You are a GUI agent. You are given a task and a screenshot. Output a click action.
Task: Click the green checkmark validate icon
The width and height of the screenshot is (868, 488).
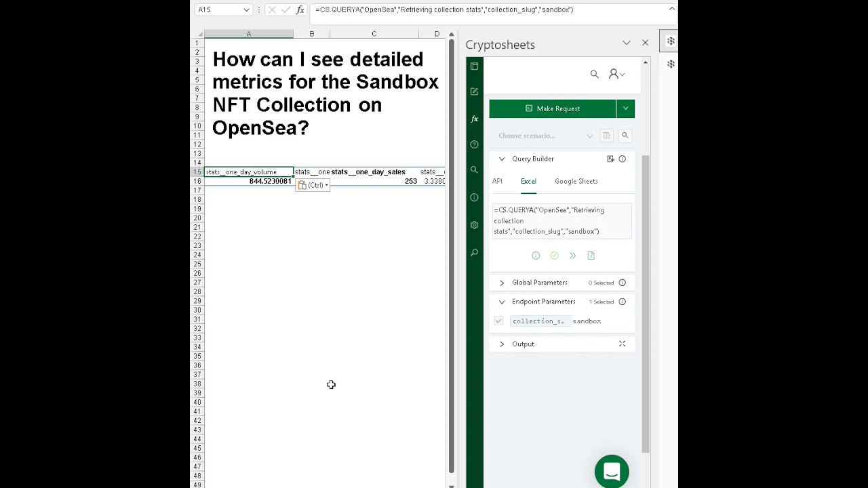(554, 256)
